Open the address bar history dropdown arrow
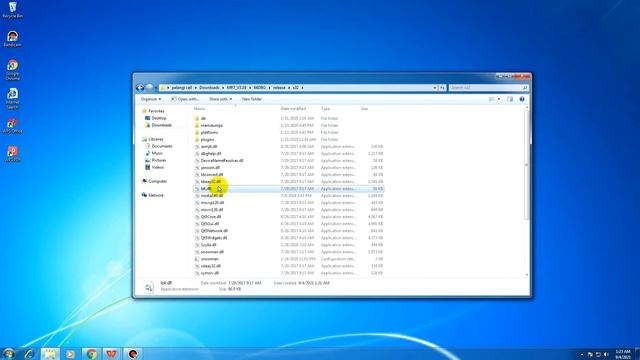 click(x=435, y=88)
